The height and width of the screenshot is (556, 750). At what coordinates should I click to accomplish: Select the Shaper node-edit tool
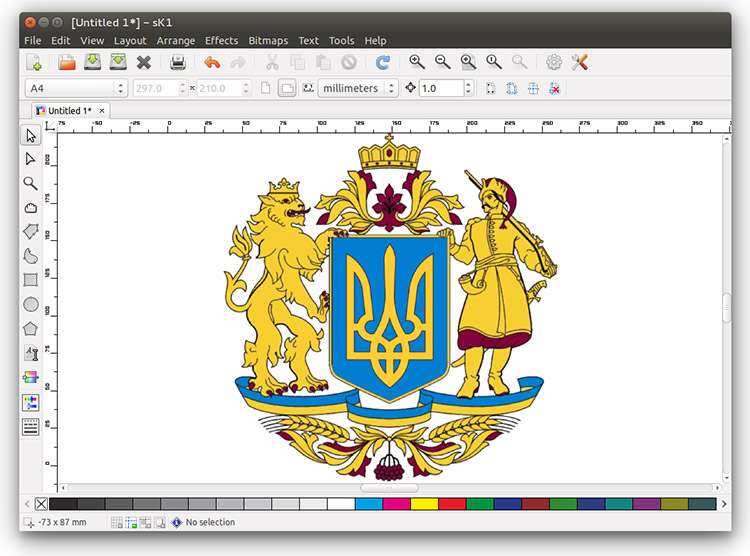coord(31,159)
